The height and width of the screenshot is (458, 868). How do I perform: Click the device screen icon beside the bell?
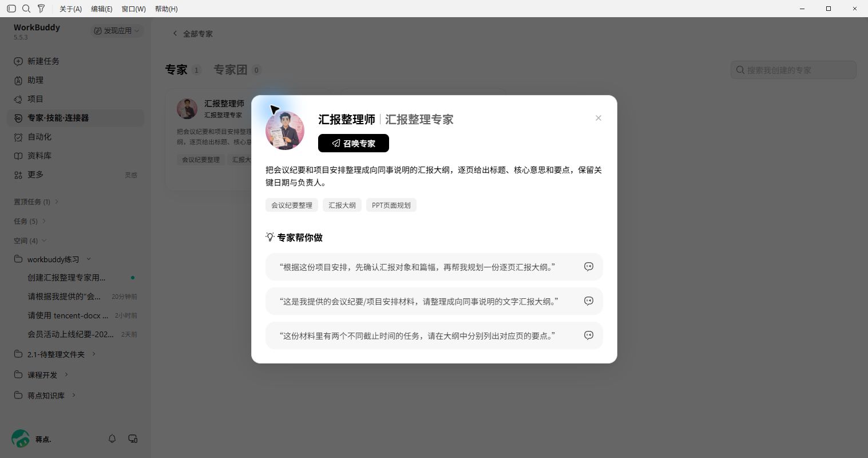pos(133,439)
